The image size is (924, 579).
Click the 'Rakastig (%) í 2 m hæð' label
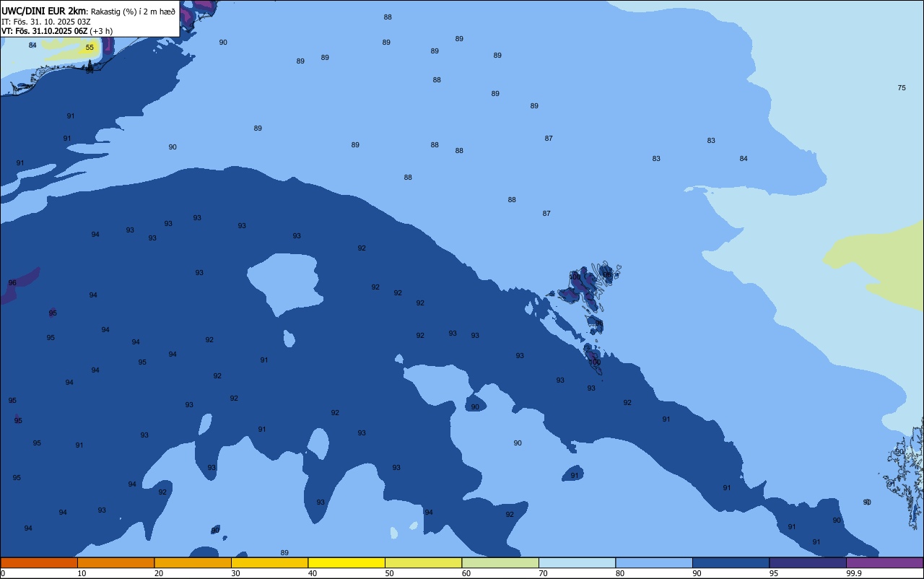133,12
